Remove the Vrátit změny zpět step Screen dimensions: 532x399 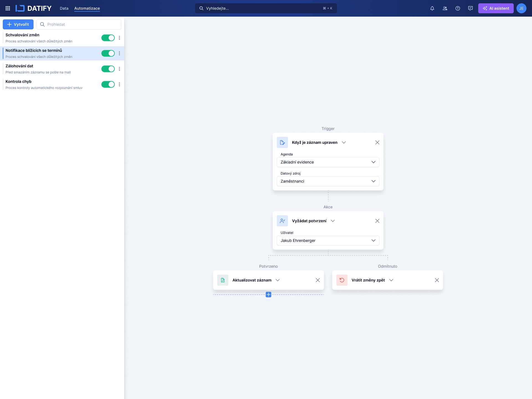[x=437, y=280]
